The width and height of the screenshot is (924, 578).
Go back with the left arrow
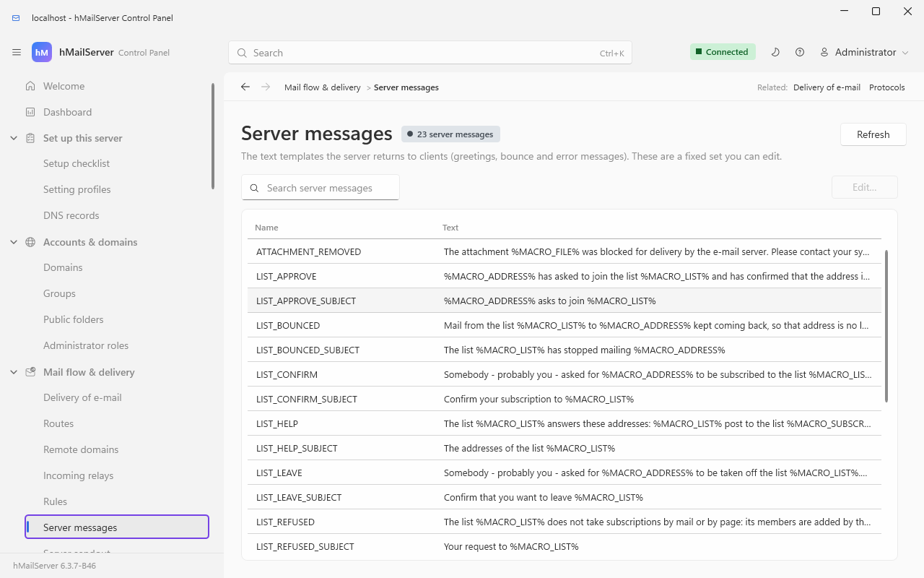click(x=245, y=87)
